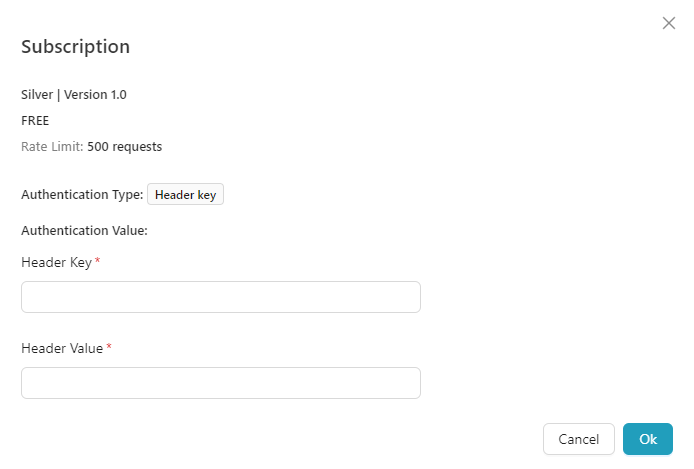Click the Subscription dialog heading
The height and width of the screenshot is (469, 694).
point(75,46)
